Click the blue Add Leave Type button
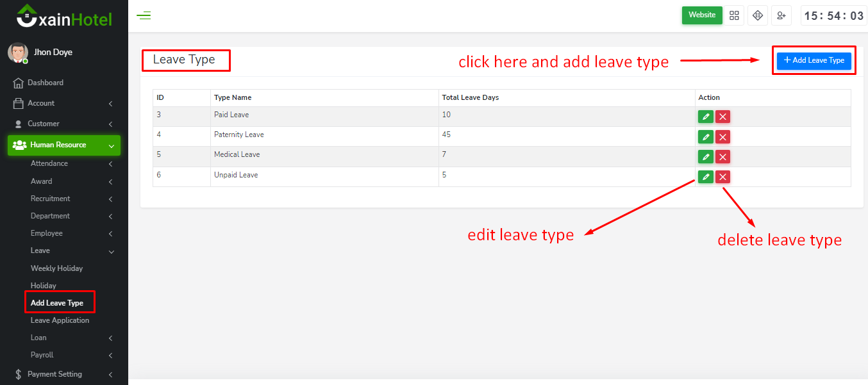The image size is (868, 385). point(814,60)
